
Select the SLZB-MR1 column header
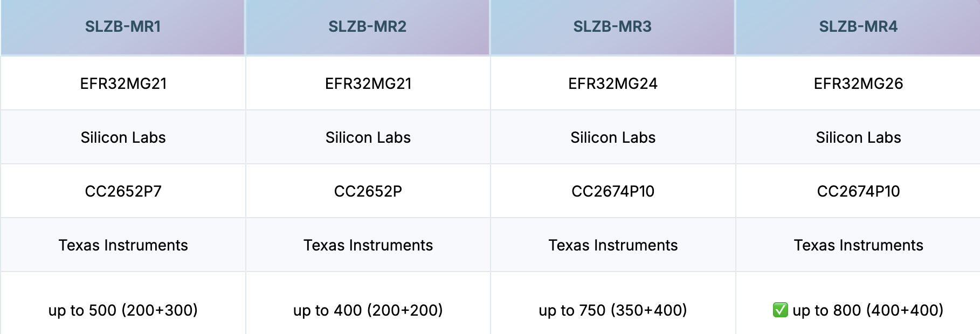pyautogui.click(x=123, y=27)
